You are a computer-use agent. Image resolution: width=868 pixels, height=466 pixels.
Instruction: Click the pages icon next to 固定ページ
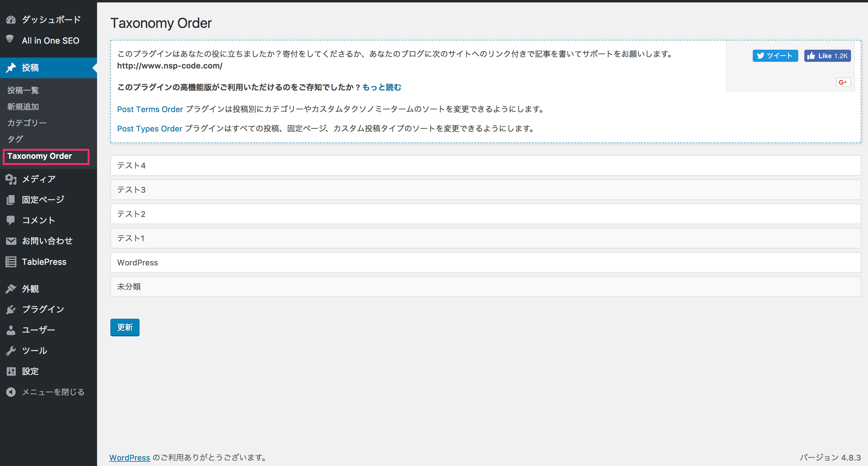pyautogui.click(x=11, y=200)
